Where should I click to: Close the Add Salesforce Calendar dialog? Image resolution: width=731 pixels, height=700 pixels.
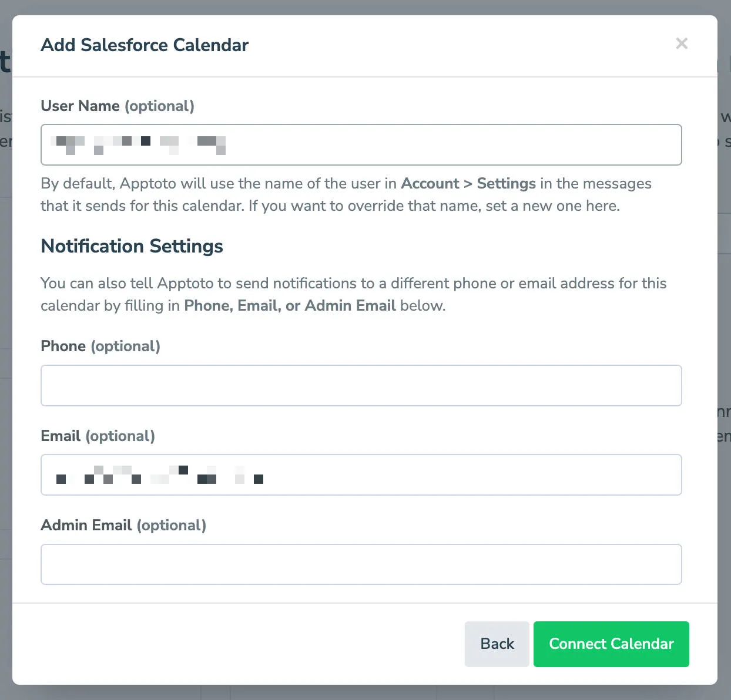click(x=682, y=43)
